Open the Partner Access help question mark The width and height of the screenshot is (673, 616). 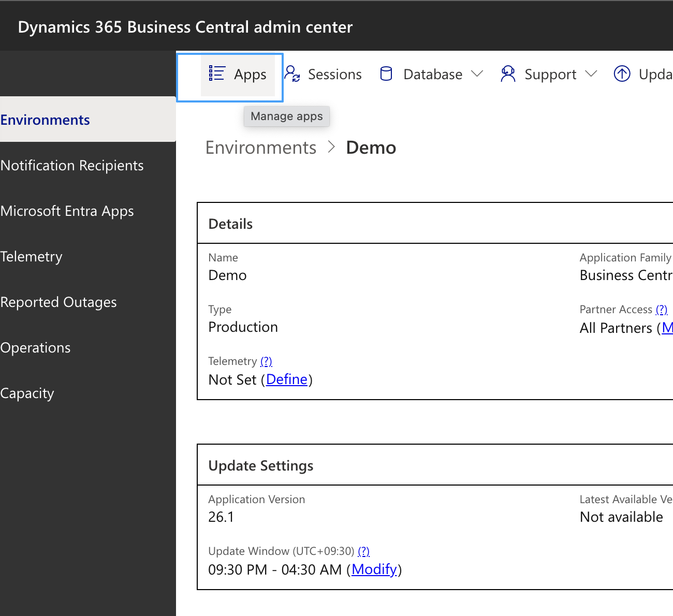coord(662,309)
